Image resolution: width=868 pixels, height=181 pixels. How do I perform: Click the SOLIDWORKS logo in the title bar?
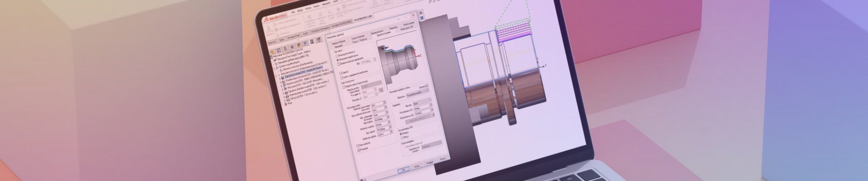click(276, 19)
